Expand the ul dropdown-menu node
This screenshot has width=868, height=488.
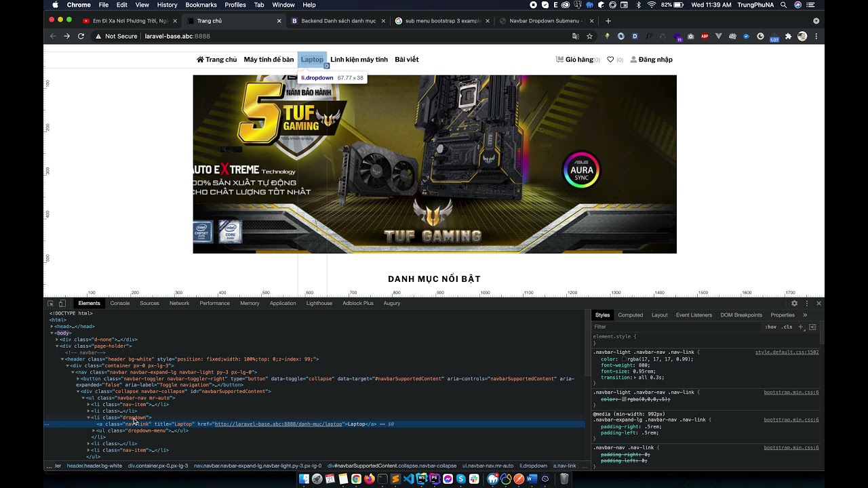[x=94, y=430]
